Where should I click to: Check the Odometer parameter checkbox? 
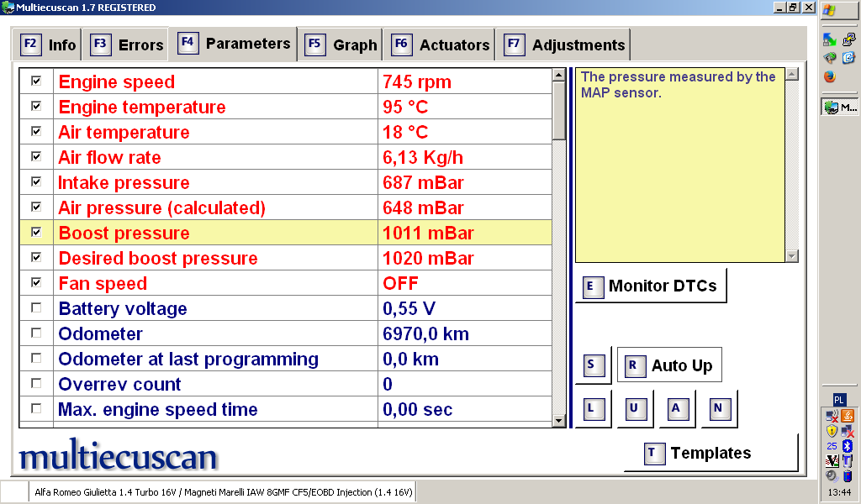(36, 333)
